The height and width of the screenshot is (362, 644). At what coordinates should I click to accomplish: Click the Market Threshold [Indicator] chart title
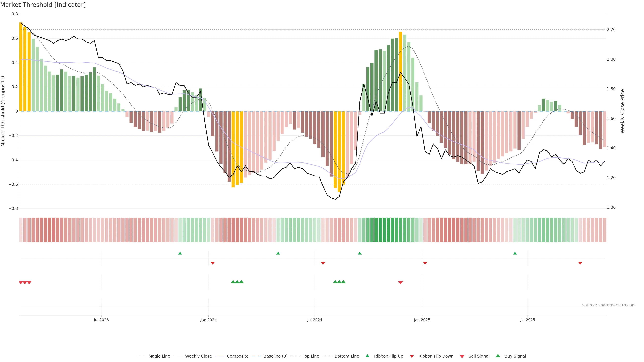click(x=43, y=5)
